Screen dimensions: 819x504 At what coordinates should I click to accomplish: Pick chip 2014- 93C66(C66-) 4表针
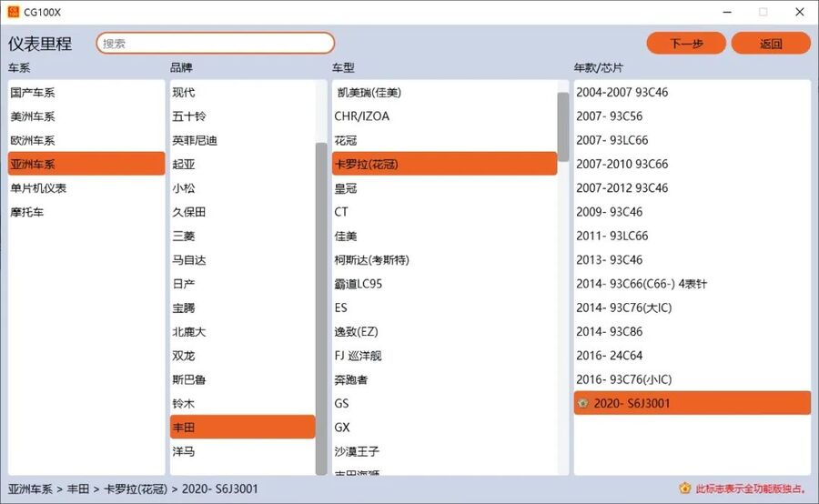pyautogui.click(x=693, y=284)
